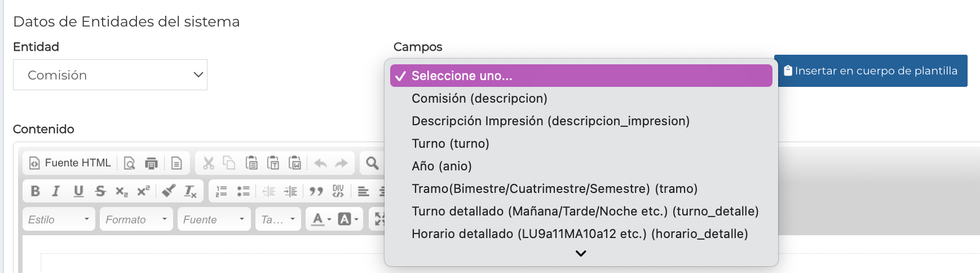Select the 'Turno (turno)' option

click(450, 143)
